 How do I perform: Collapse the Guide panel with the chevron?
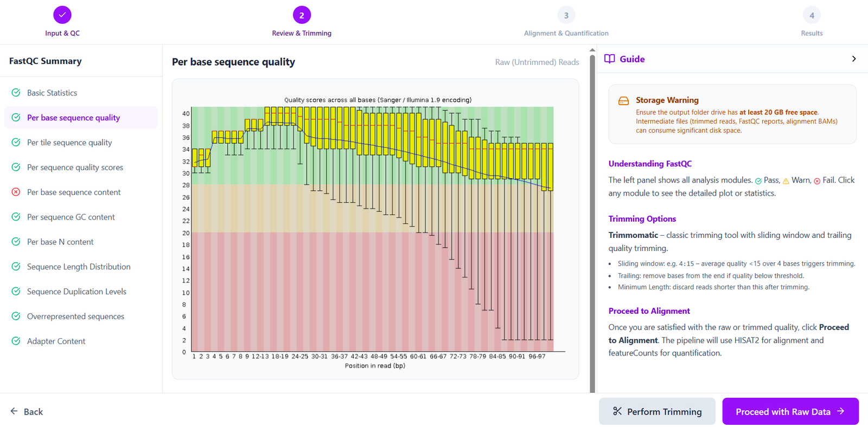854,59
